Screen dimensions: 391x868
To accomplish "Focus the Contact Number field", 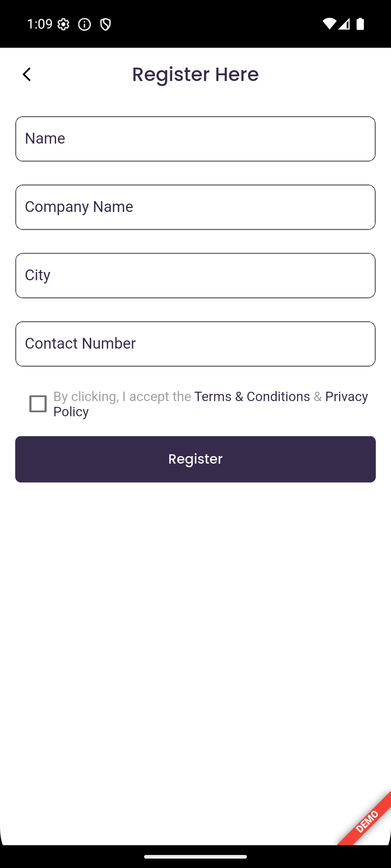I will coord(195,344).
